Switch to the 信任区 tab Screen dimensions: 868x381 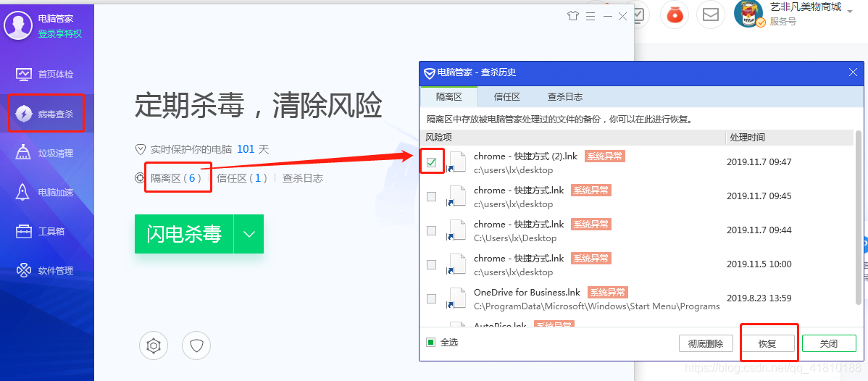pyautogui.click(x=507, y=97)
